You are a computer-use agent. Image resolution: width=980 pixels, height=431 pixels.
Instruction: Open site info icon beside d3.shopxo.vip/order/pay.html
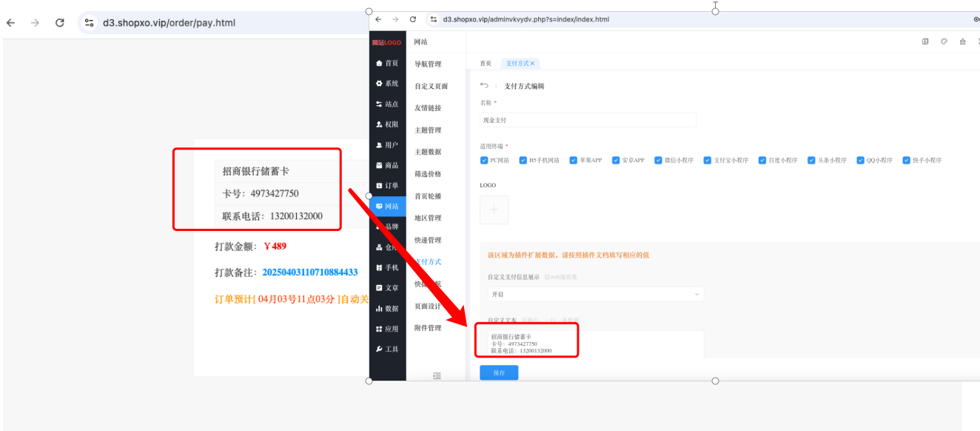click(x=90, y=23)
